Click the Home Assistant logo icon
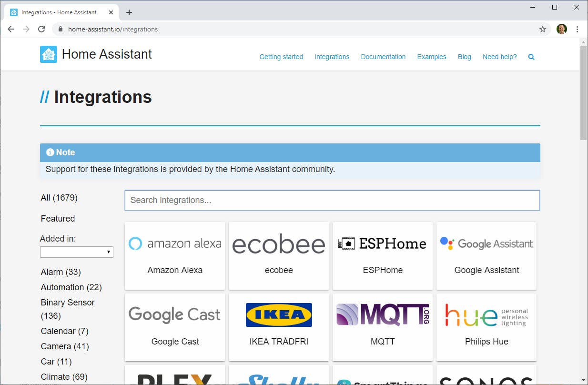This screenshot has height=385, width=588. tap(49, 54)
